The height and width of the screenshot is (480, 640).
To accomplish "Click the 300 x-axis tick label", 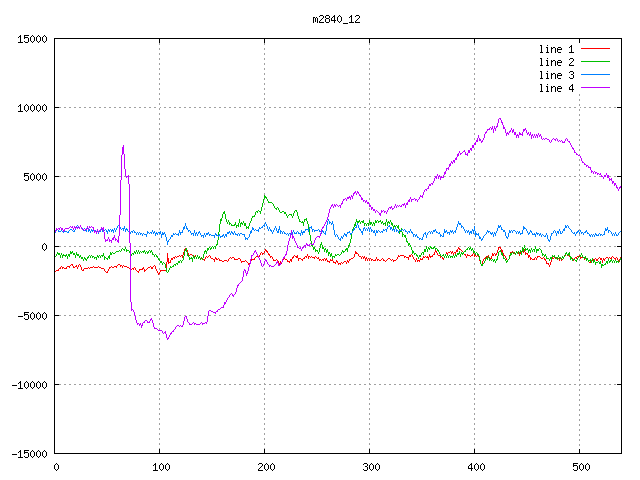I will pyautogui.click(x=370, y=467).
